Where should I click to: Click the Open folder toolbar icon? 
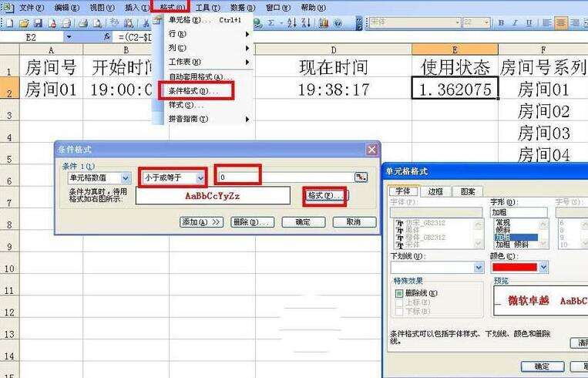(24, 23)
